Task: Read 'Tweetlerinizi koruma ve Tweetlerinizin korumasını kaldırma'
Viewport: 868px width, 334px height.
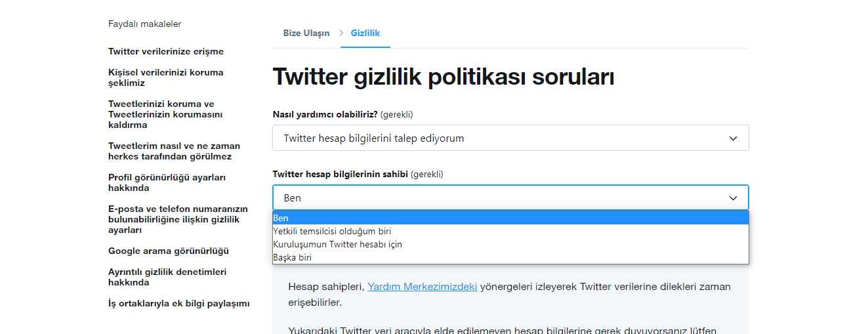Action: pyautogui.click(x=166, y=114)
